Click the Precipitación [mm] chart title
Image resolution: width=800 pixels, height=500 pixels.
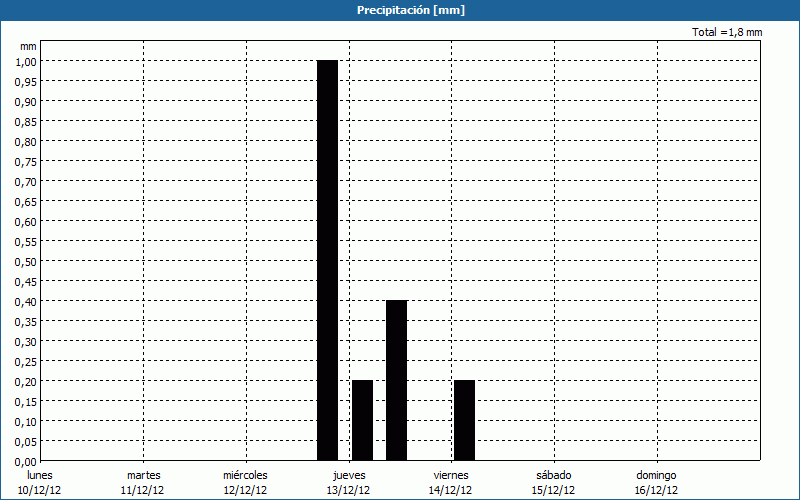pyautogui.click(x=410, y=10)
